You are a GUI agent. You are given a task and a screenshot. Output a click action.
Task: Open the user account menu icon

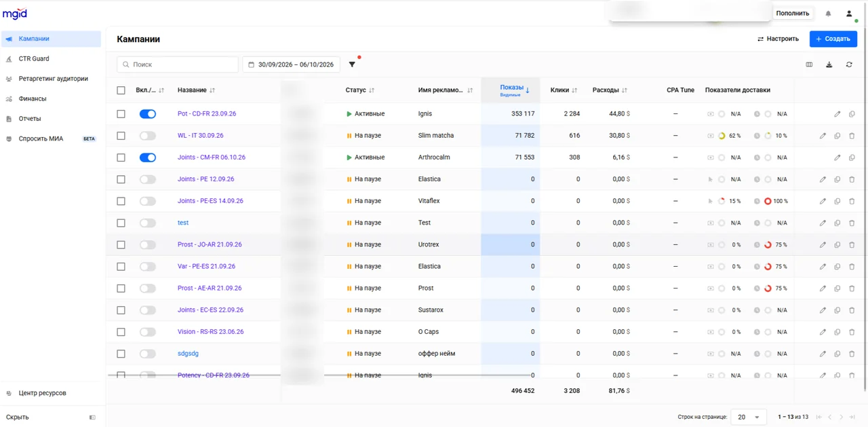849,14
